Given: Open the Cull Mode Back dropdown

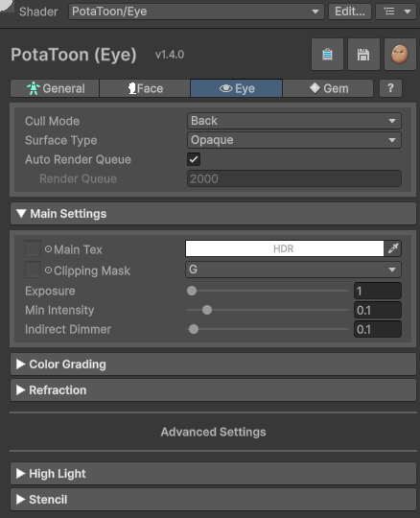Looking at the screenshot, I should click(x=294, y=121).
